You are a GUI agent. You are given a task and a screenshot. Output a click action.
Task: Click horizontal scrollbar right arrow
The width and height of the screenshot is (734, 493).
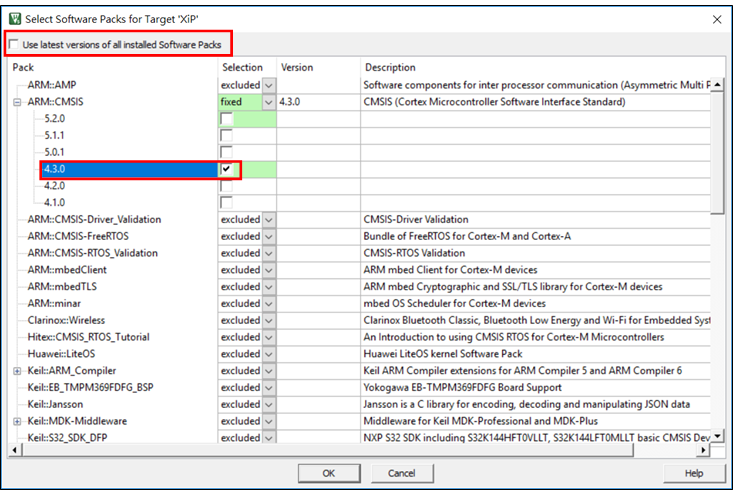(703, 450)
